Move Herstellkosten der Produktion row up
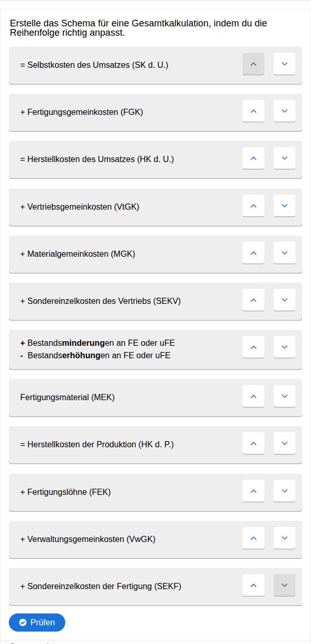 [253, 444]
